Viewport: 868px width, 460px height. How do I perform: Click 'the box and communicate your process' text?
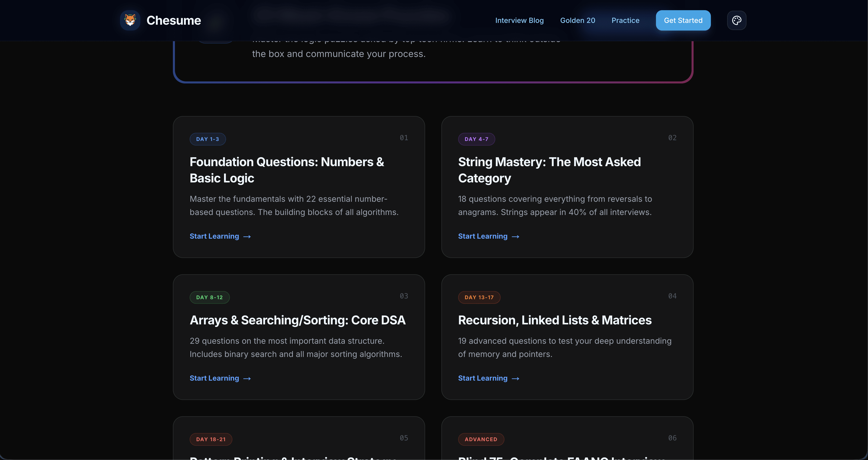(x=339, y=54)
